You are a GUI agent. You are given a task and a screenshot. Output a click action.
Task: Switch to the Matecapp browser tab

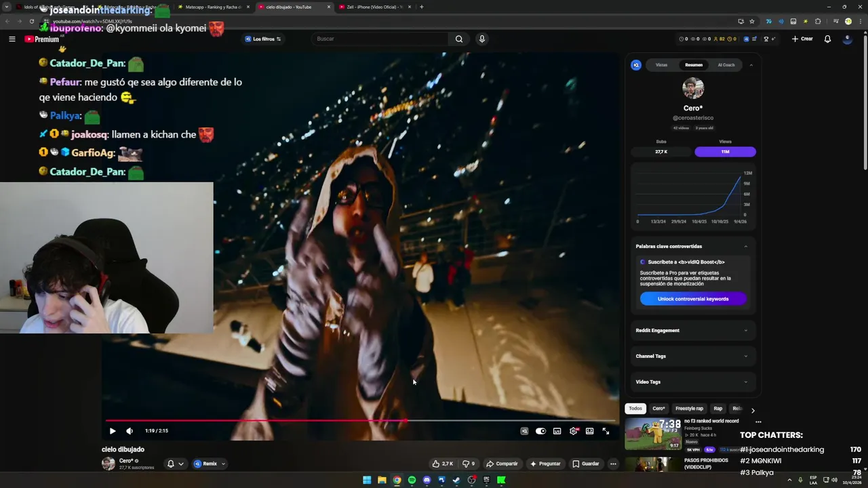tap(212, 7)
